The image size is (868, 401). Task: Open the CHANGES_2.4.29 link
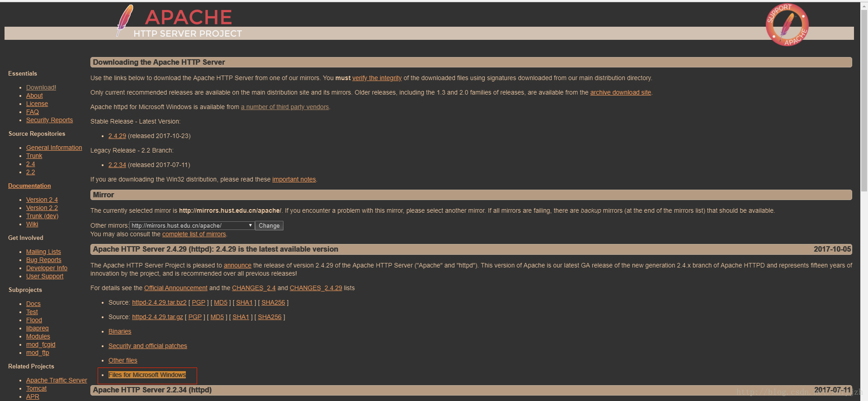[x=316, y=288]
